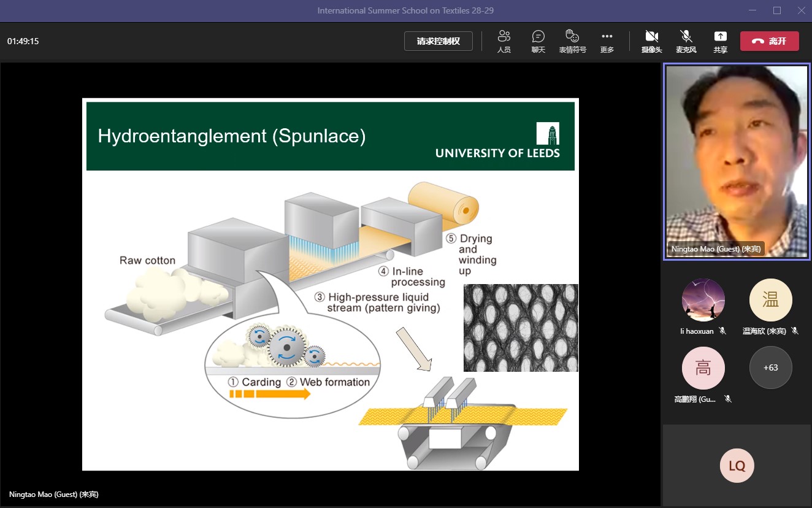This screenshot has width=812, height=508.
Task: Click the Share (共享) screen icon
Action: pyautogui.click(x=720, y=41)
